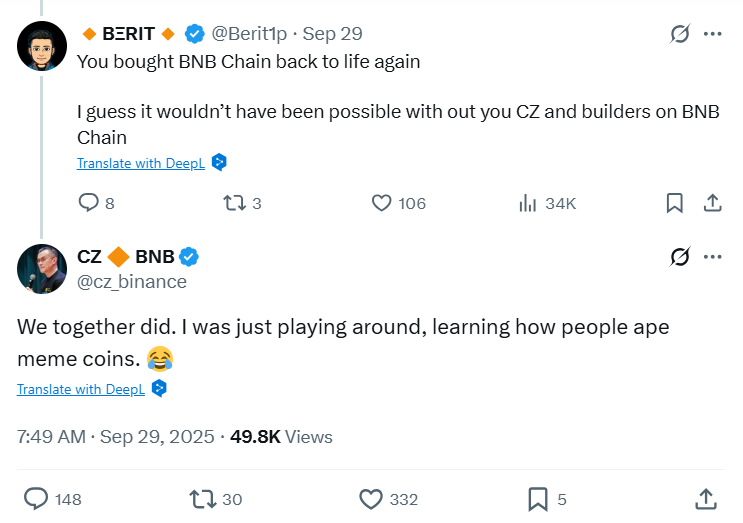Open more options on BERIT's post

(x=712, y=34)
